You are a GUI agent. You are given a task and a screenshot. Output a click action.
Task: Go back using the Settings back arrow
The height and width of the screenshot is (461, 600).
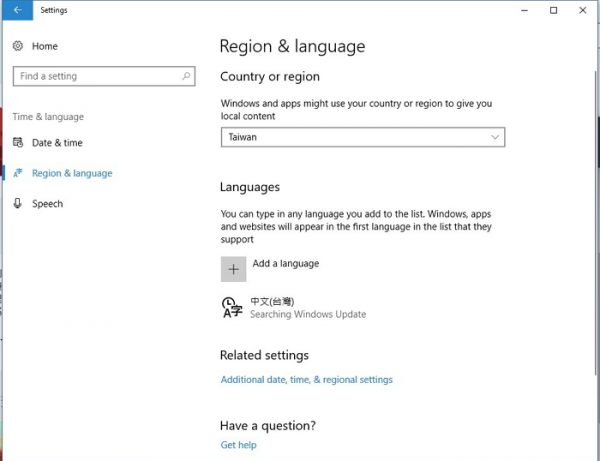click(17, 10)
